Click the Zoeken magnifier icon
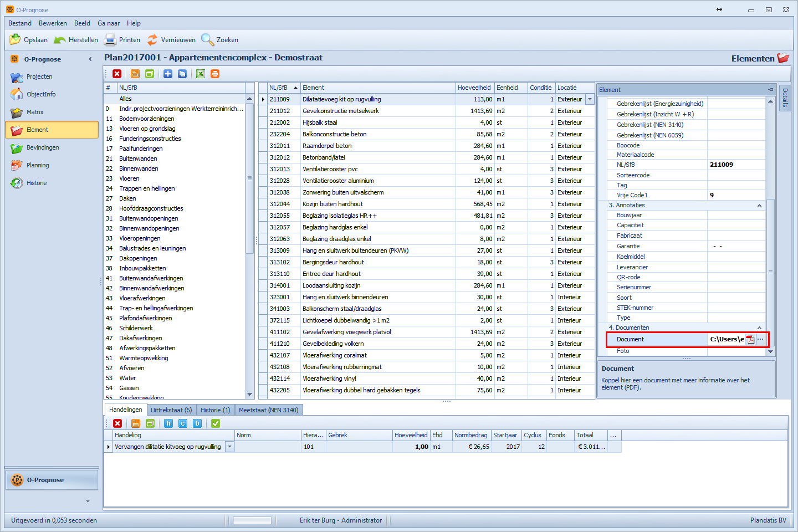The height and width of the screenshot is (532, 798). click(207, 40)
